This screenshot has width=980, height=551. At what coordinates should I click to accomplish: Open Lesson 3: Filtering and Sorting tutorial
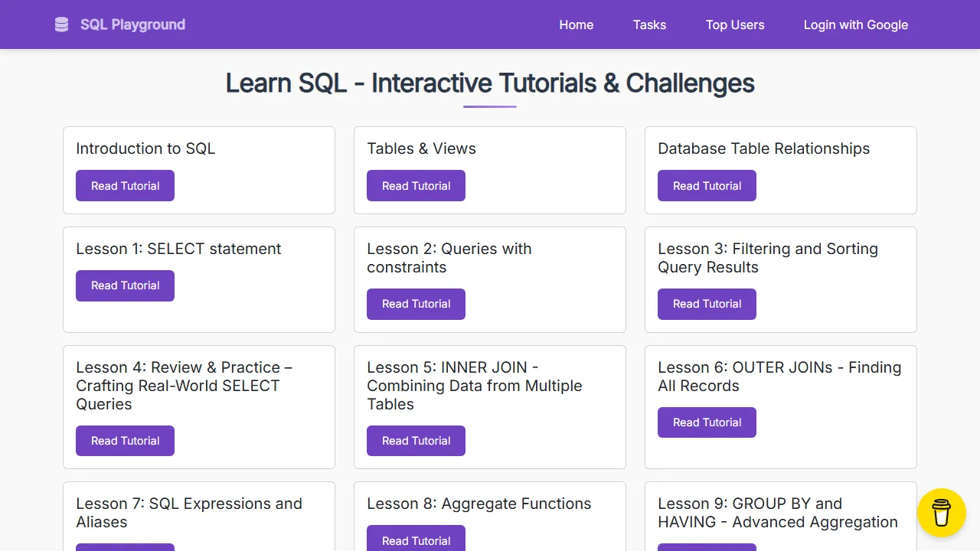(x=707, y=304)
